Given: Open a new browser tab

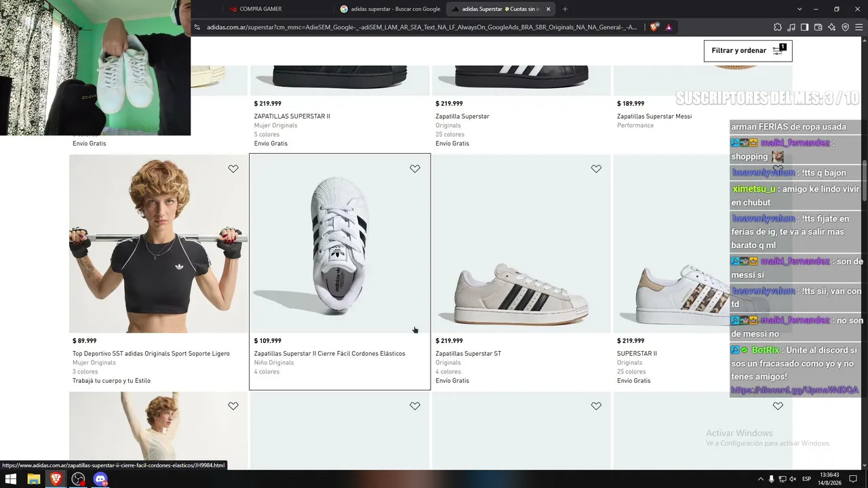Looking at the screenshot, I should (565, 9).
